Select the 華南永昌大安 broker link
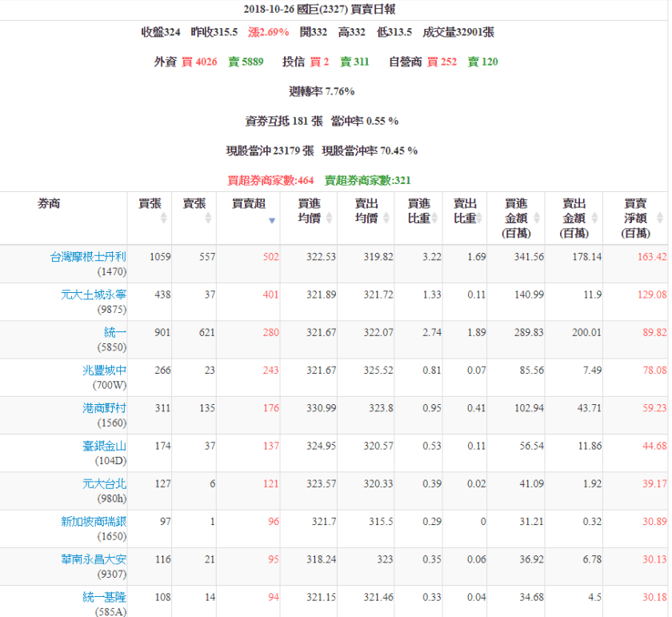The image size is (672, 617). [93, 559]
